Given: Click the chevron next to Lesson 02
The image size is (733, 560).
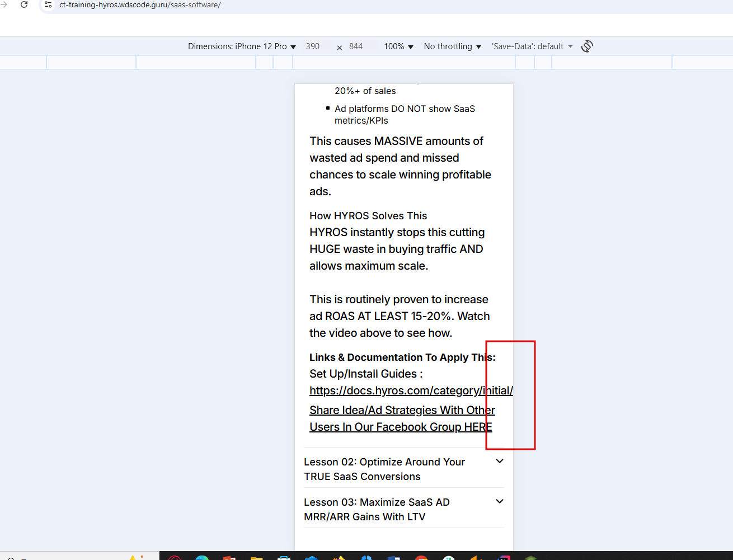Looking at the screenshot, I should pos(500,462).
